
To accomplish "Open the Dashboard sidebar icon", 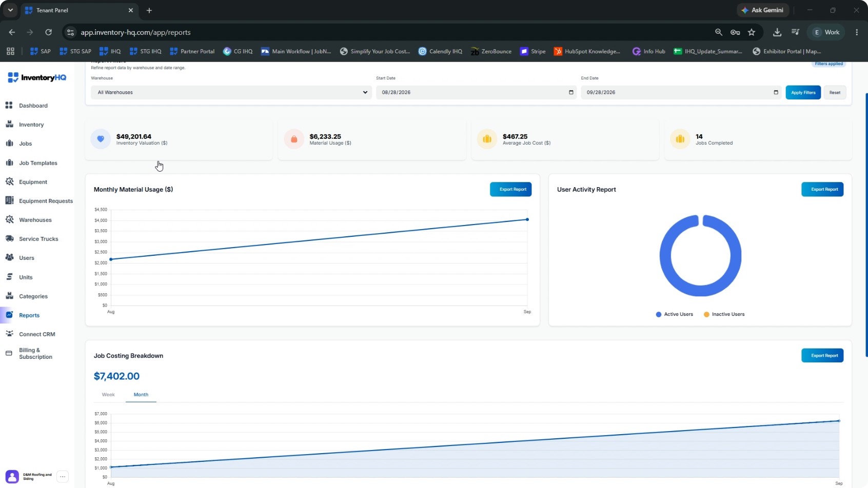I will tap(9, 105).
